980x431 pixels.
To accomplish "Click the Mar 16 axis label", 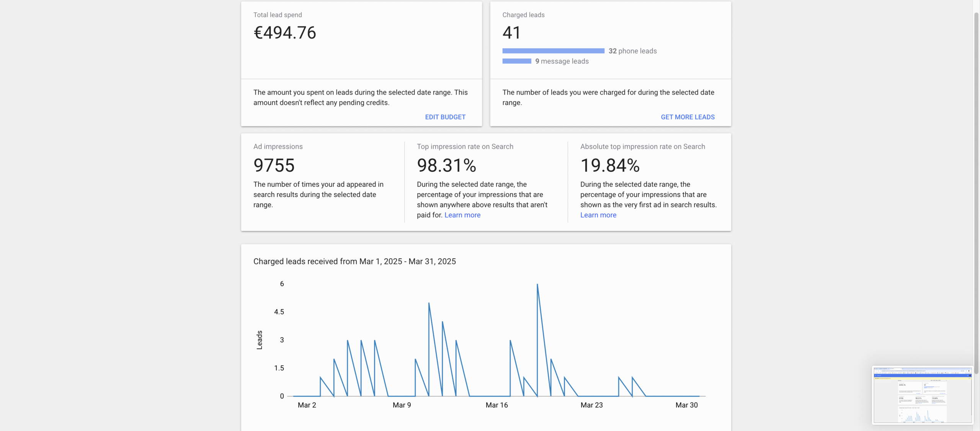I will point(497,405).
